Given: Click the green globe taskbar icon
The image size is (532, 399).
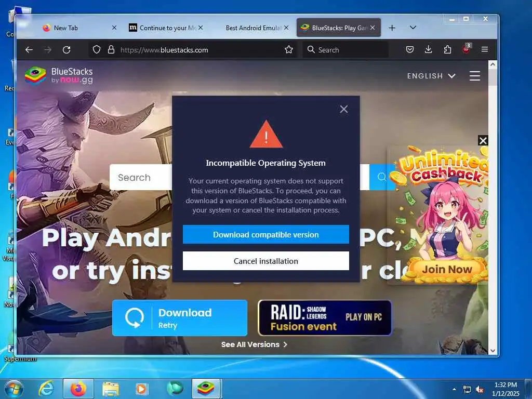Looking at the screenshot, I should (x=175, y=389).
